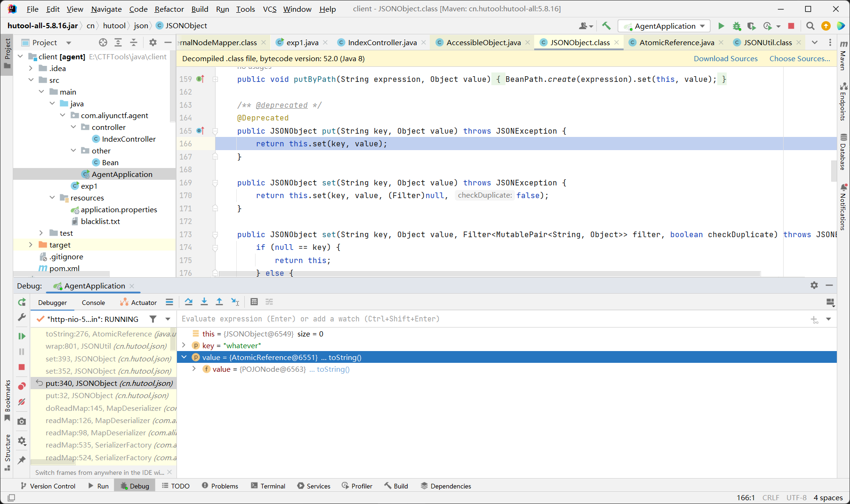
Task: Open Project panel settings gear
Action: click(x=153, y=42)
